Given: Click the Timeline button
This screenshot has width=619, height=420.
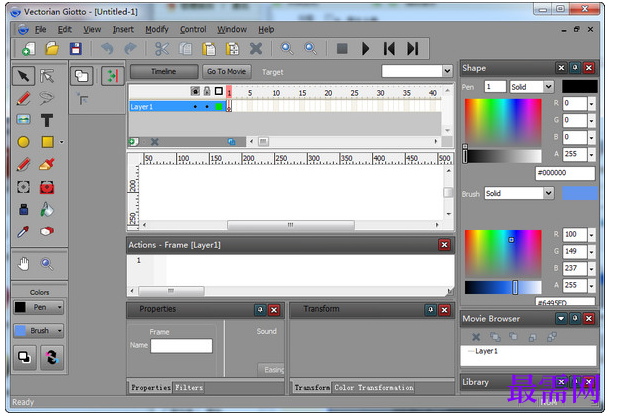Looking at the screenshot, I should (x=164, y=72).
